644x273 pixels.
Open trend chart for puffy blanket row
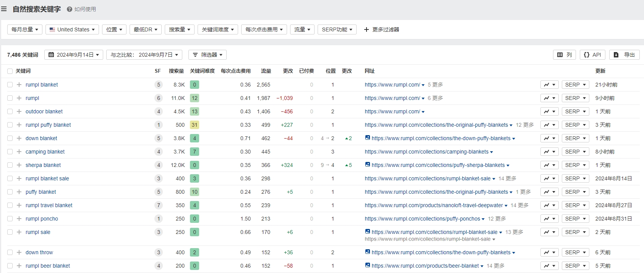[550, 192]
